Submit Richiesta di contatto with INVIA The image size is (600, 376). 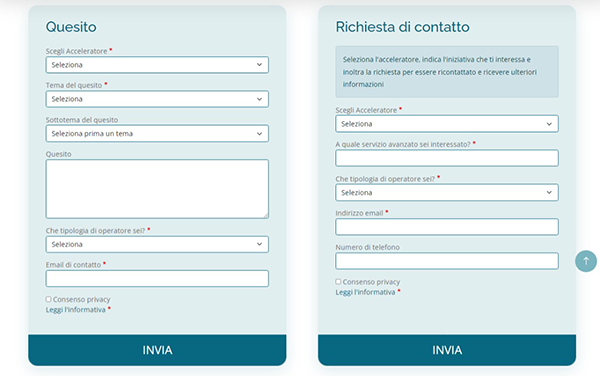coord(447,350)
